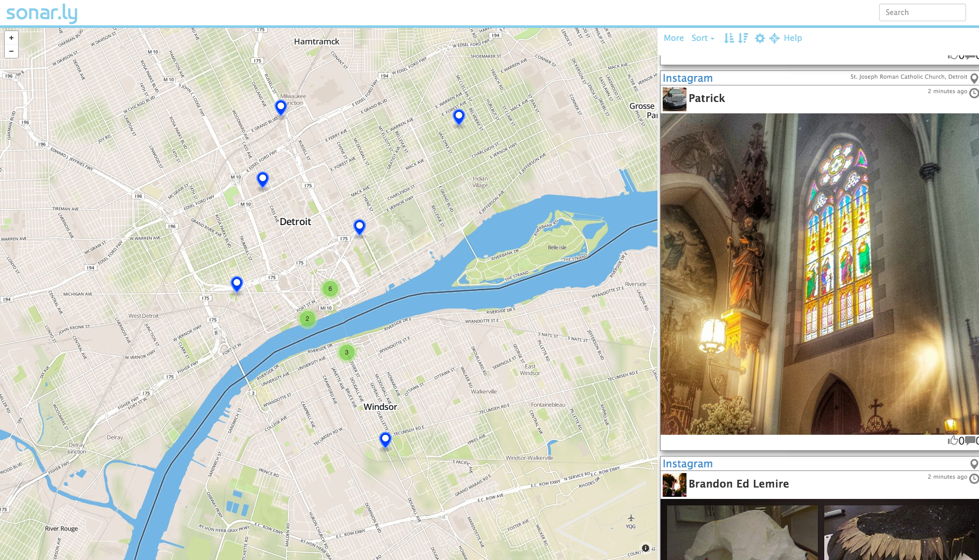The image size is (979, 560).
Task: Zoom out on the map
Action: pyautogui.click(x=11, y=51)
